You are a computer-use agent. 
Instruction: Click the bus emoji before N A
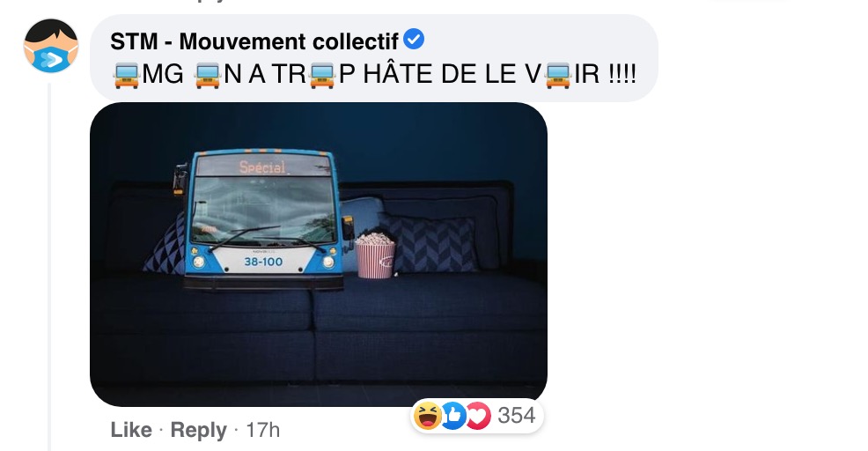[x=208, y=75]
